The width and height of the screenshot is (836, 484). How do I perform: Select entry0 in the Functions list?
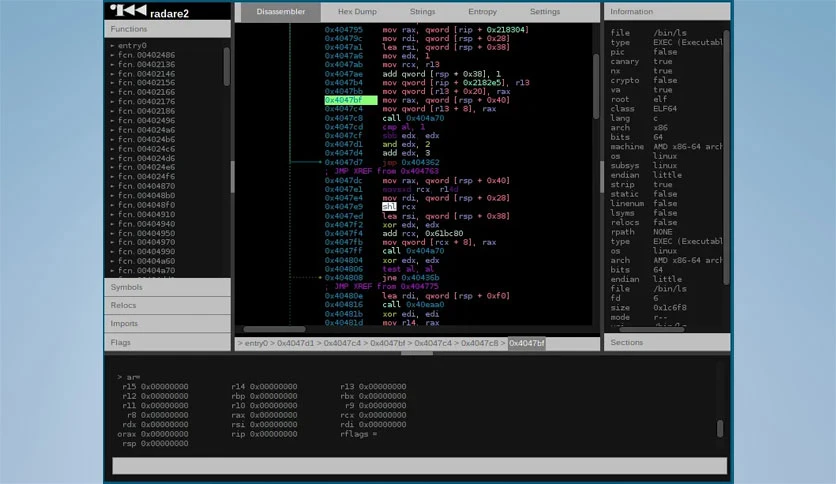pos(132,46)
